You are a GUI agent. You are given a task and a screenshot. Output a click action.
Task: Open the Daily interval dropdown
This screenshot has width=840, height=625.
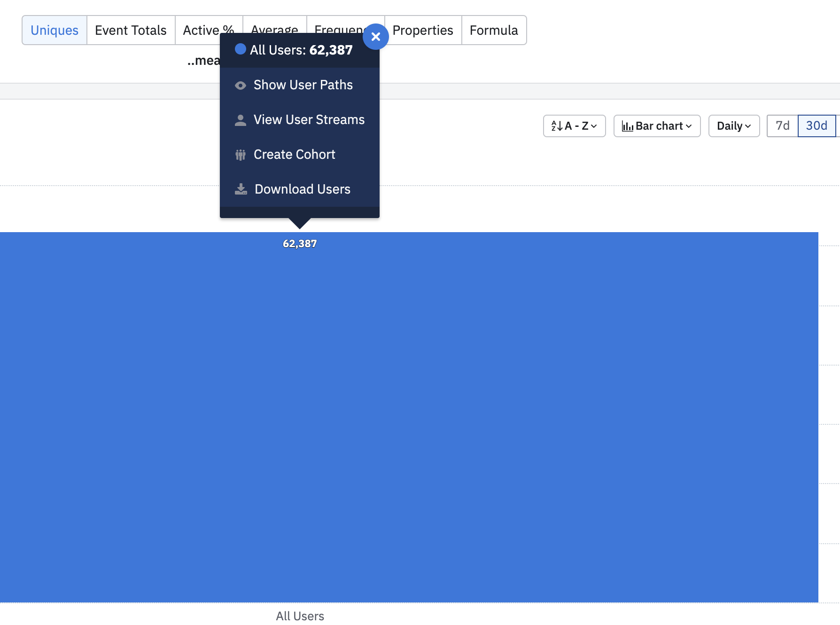(734, 126)
